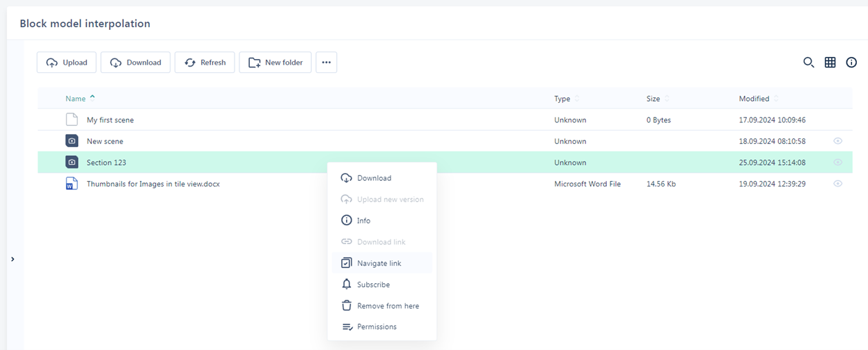The width and height of the screenshot is (868, 350).
Task: Sort files by Size column
Action: 653,99
